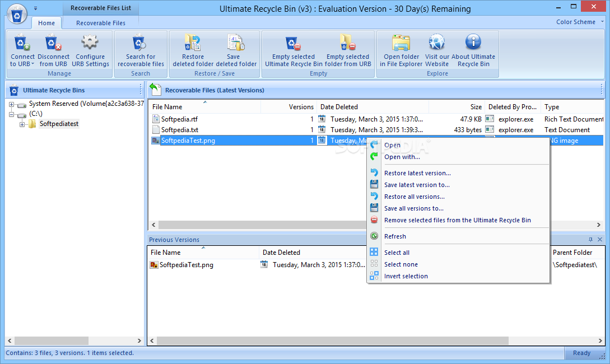Switch to the Recoverable Files ribbon tab
Viewport: 610px width, 364px height.
coord(101,23)
